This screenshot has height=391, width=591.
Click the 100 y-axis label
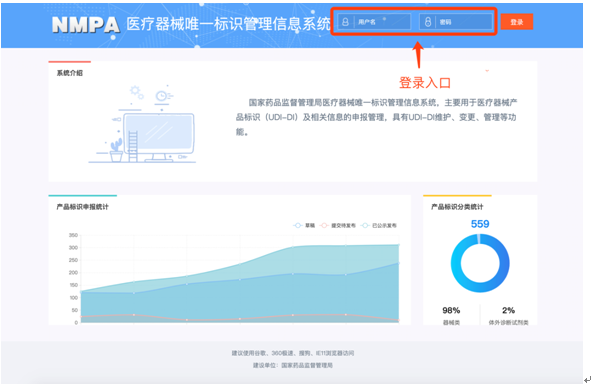click(x=73, y=297)
